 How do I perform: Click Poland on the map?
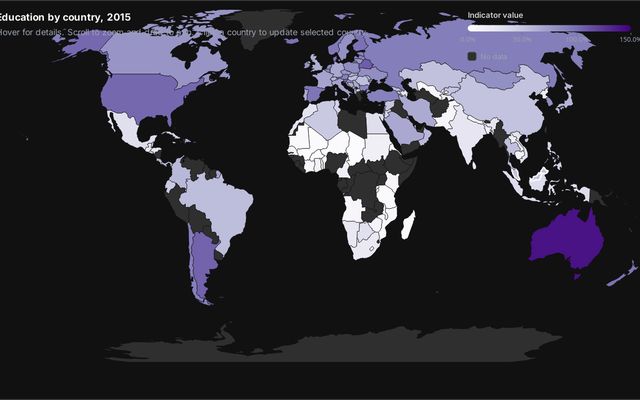pyautogui.click(x=352, y=68)
